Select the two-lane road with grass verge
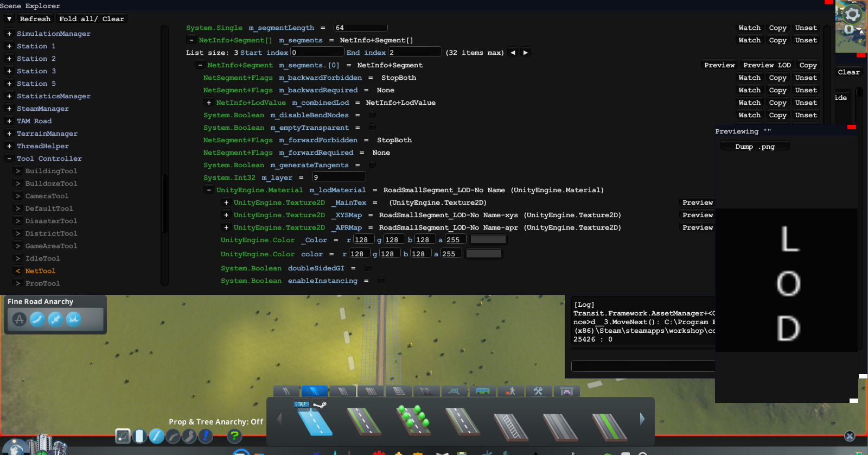 (365, 421)
